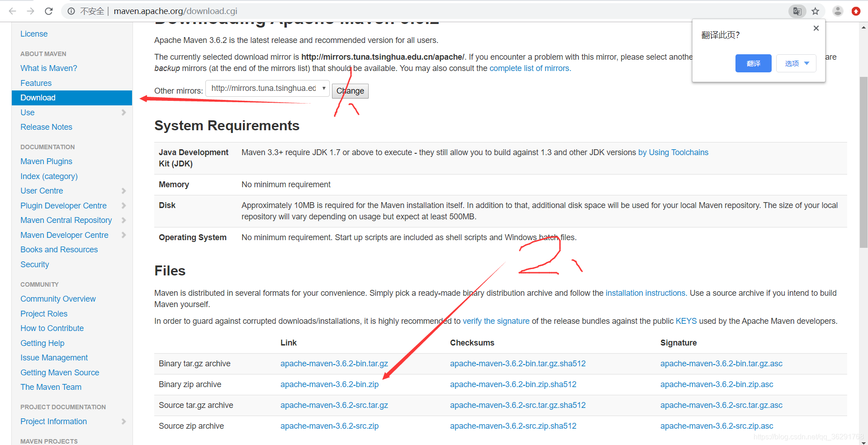Open by Using Toolchains link

[x=673, y=152]
